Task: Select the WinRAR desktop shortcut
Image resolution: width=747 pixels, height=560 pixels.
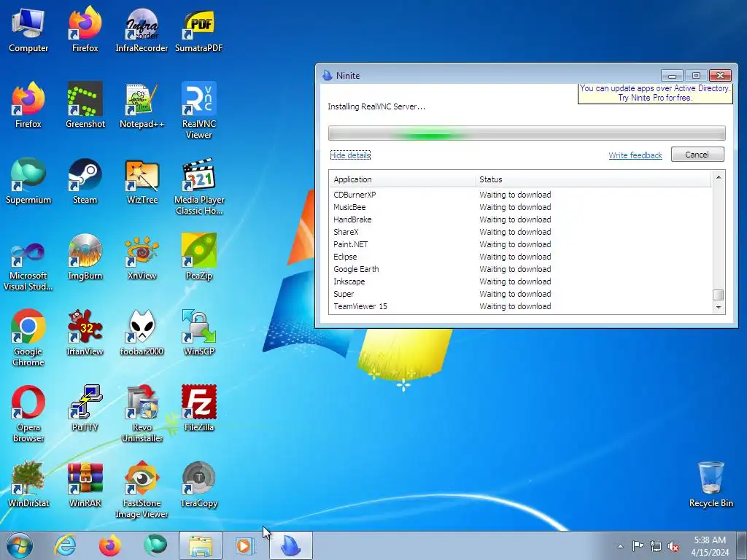Action: [85, 484]
